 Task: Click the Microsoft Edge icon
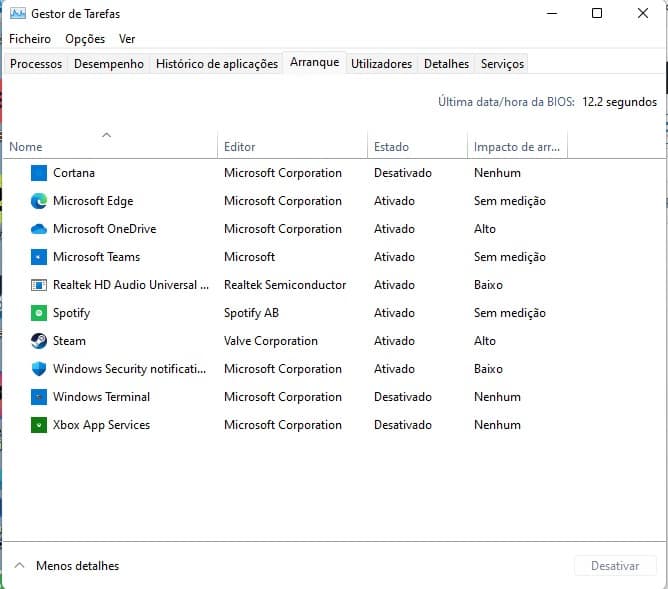[39, 201]
